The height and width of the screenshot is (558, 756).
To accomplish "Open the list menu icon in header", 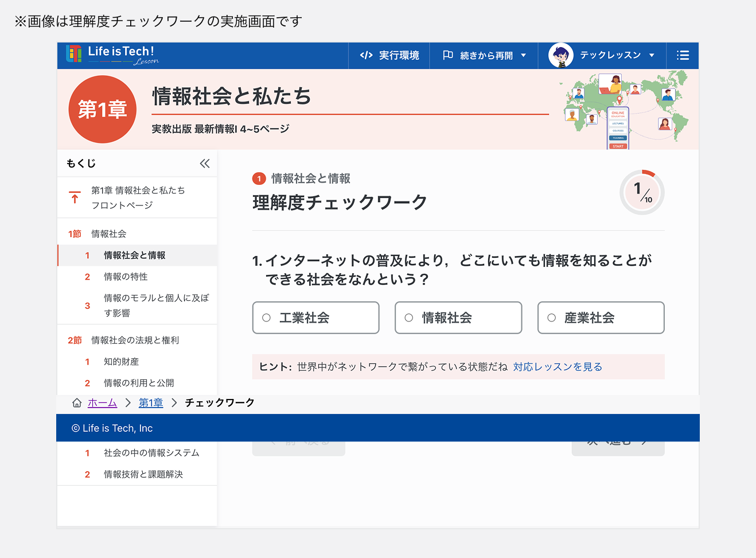I will pos(683,56).
